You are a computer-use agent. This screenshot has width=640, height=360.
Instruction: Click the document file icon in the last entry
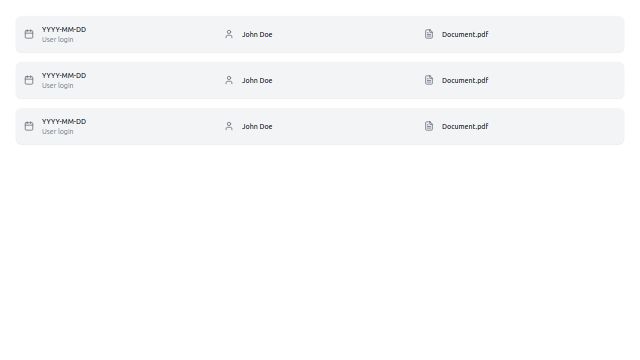coord(429,127)
